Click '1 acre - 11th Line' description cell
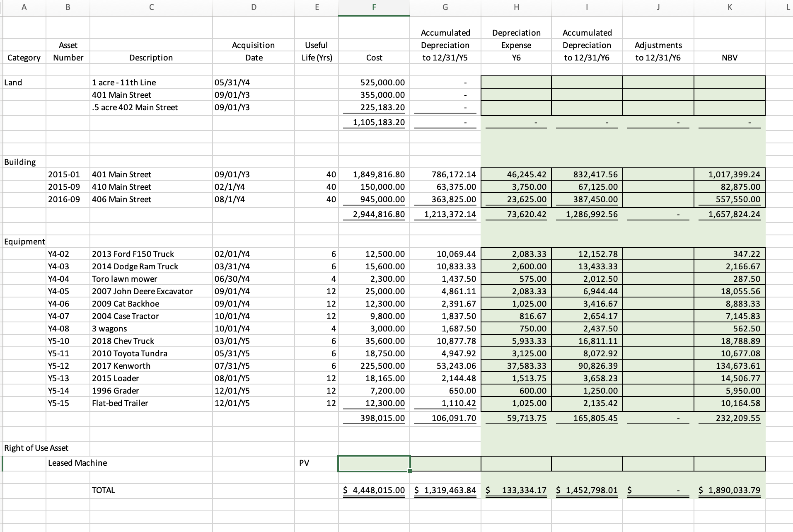 tap(151, 82)
